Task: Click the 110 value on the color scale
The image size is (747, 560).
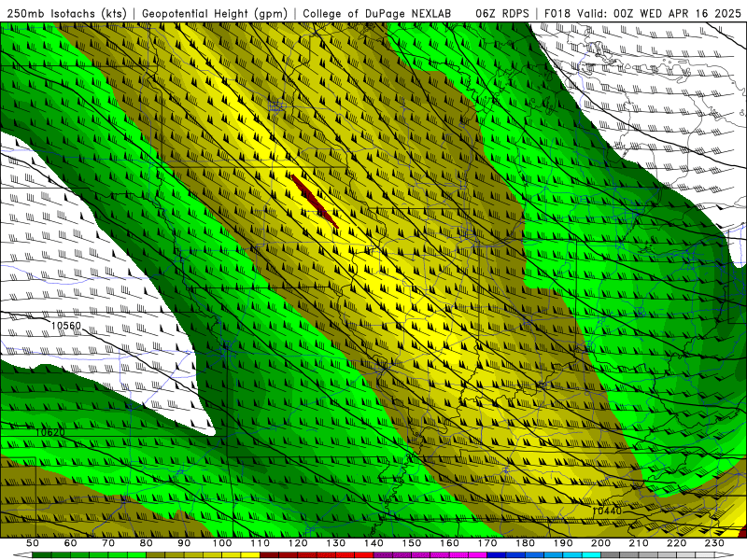Action: click(x=261, y=543)
